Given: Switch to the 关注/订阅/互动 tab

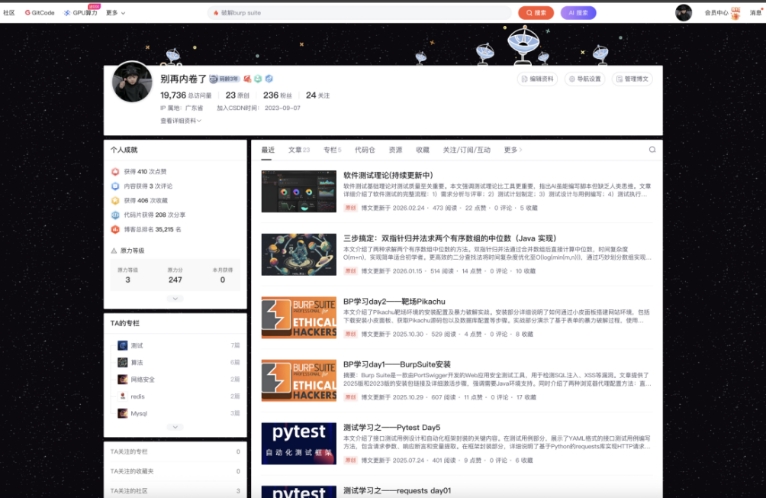Looking at the screenshot, I should pyautogui.click(x=467, y=150).
